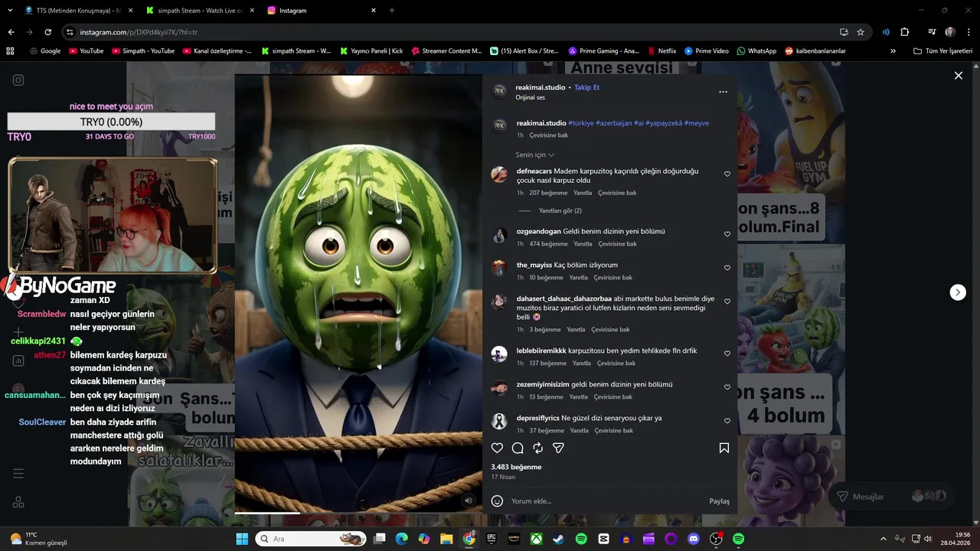Screen dimensions: 980x551
Task: Bookmark this page with the star icon
Action: point(861,32)
